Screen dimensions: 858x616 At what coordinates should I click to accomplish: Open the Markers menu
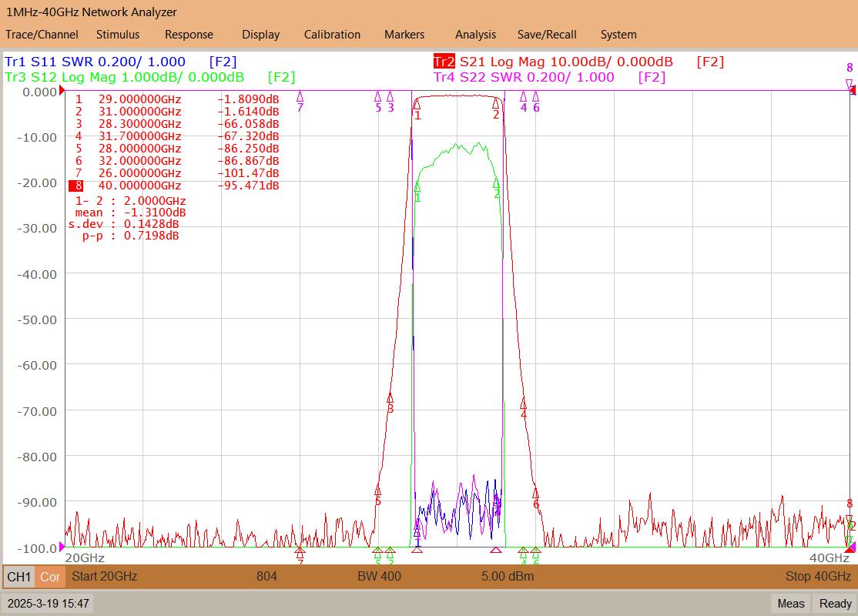pos(404,35)
